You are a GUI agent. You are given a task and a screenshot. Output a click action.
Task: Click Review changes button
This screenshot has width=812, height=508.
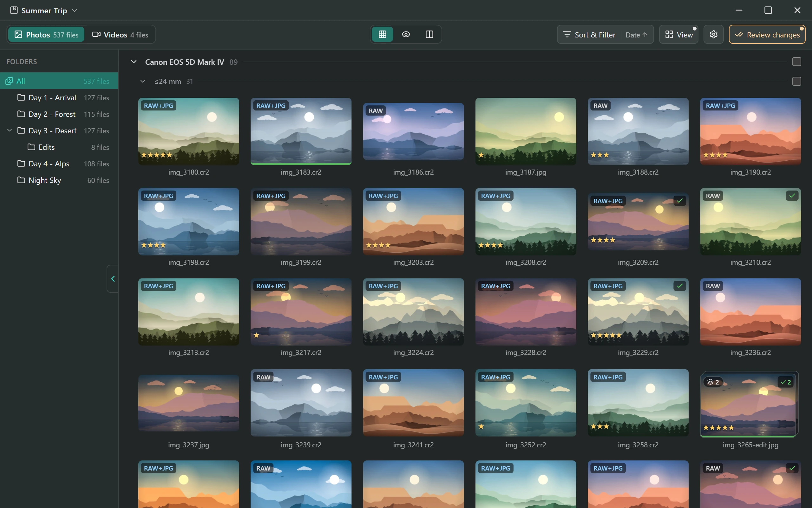(x=767, y=35)
